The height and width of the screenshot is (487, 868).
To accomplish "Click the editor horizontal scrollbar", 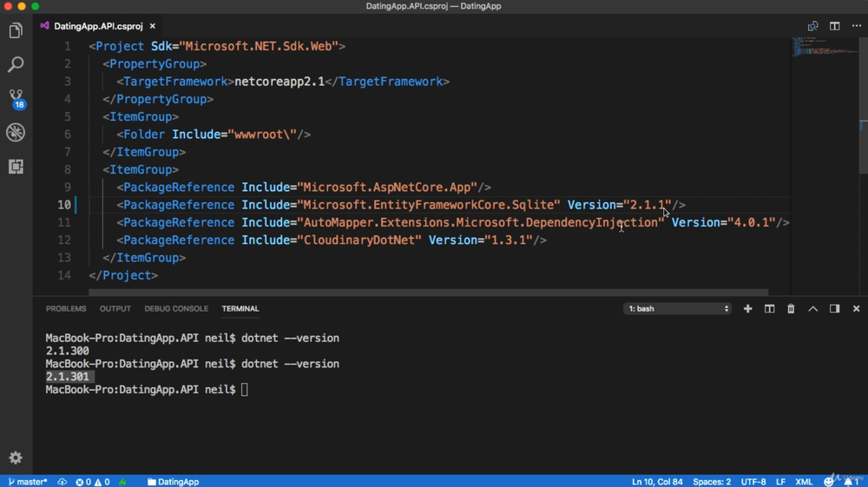I will 429,293.
